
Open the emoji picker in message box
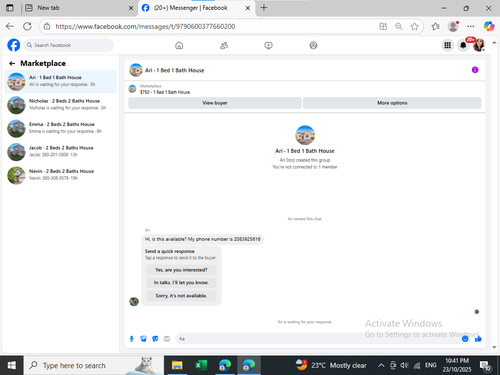pyautogui.click(x=465, y=339)
